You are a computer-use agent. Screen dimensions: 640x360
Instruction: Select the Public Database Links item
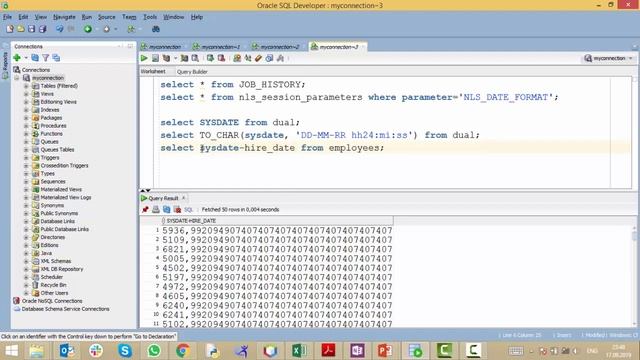pyautogui.click(x=64, y=229)
